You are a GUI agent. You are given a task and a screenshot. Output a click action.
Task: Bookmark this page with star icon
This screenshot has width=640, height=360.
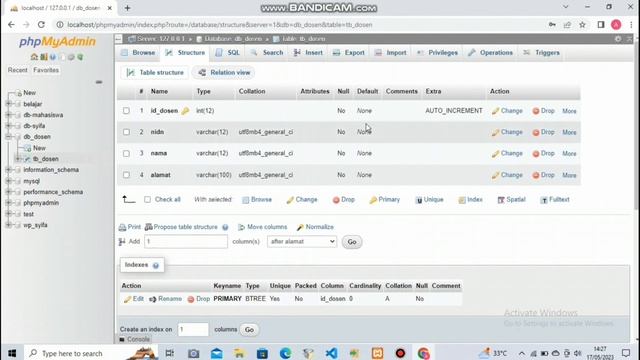(x=582, y=25)
